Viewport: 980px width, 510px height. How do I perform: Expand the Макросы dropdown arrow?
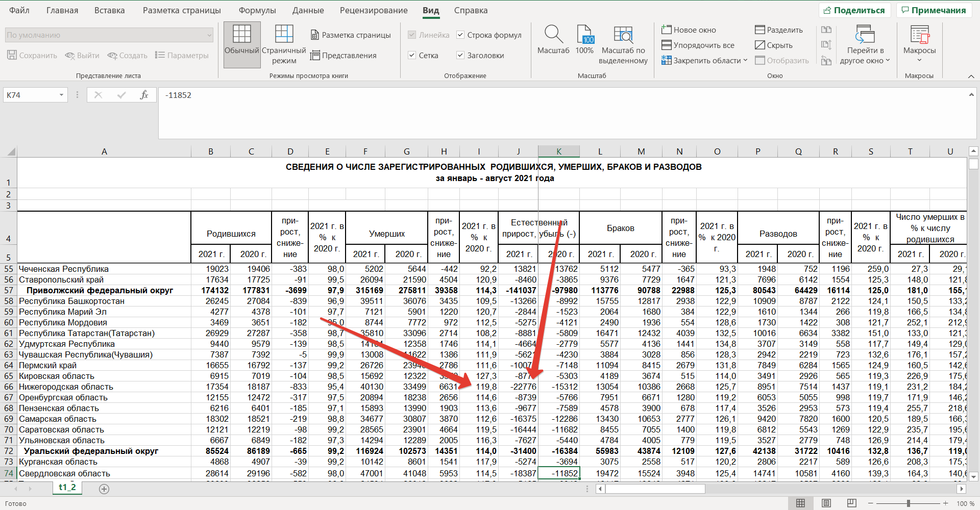(x=919, y=61)
